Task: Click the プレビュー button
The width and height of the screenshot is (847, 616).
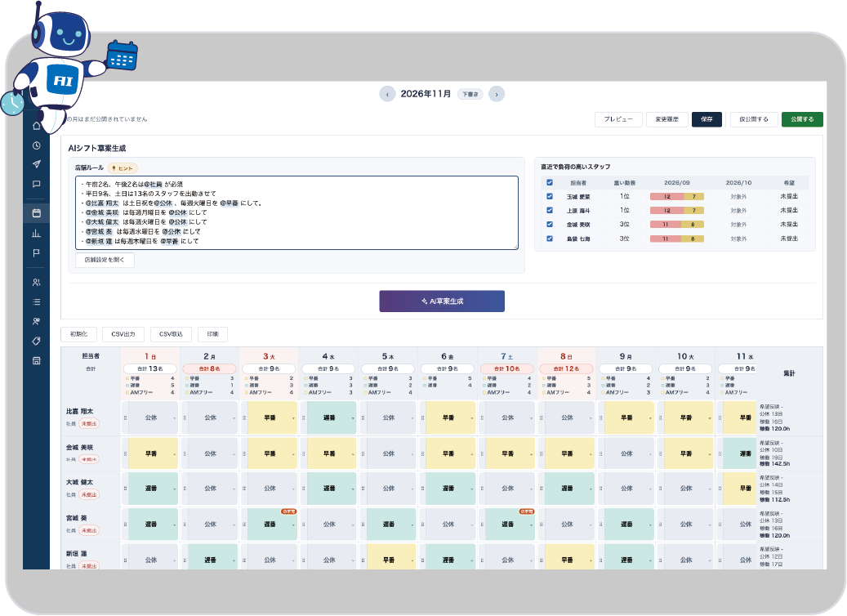Action: coord(618,119)
